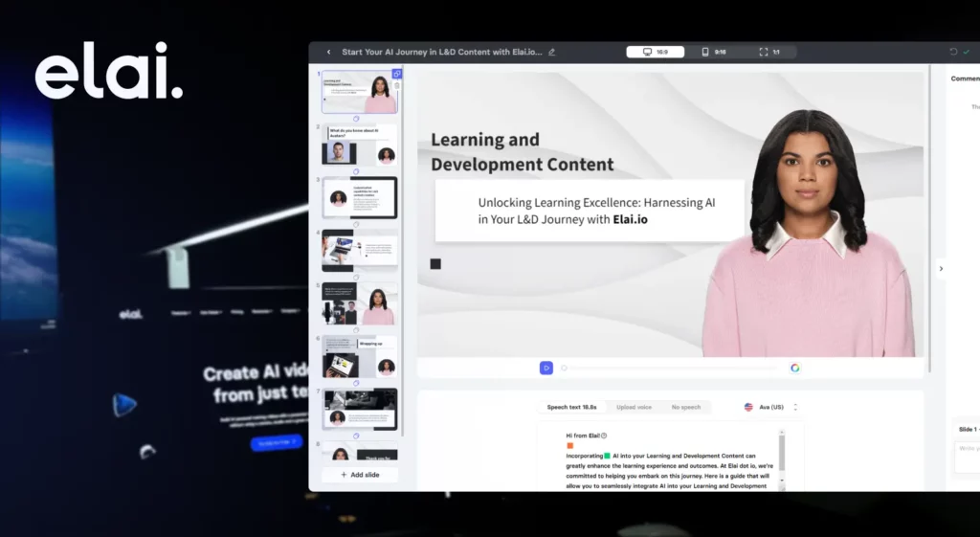Add a new slide
Screen dimensions: 980x537
[360, 475]
